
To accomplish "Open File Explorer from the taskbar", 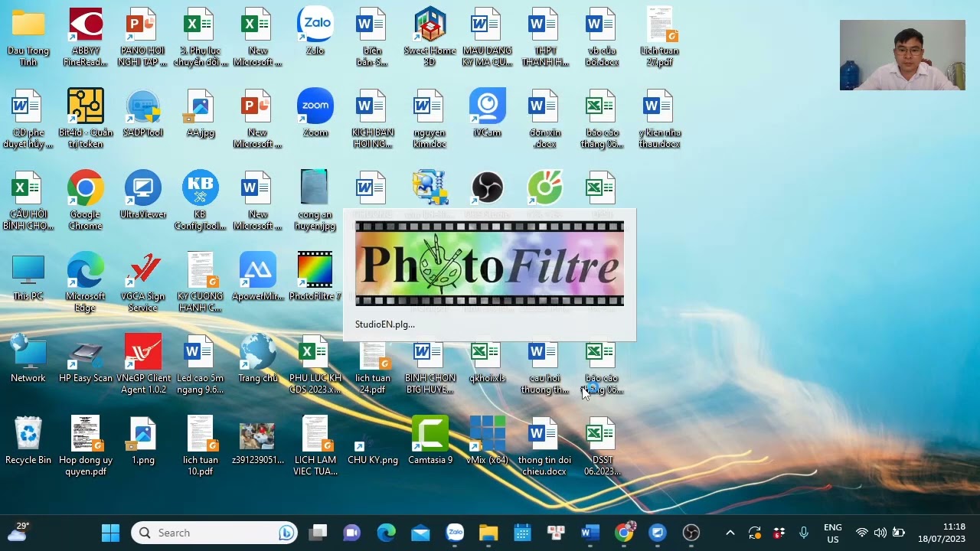I will [488, 533].
